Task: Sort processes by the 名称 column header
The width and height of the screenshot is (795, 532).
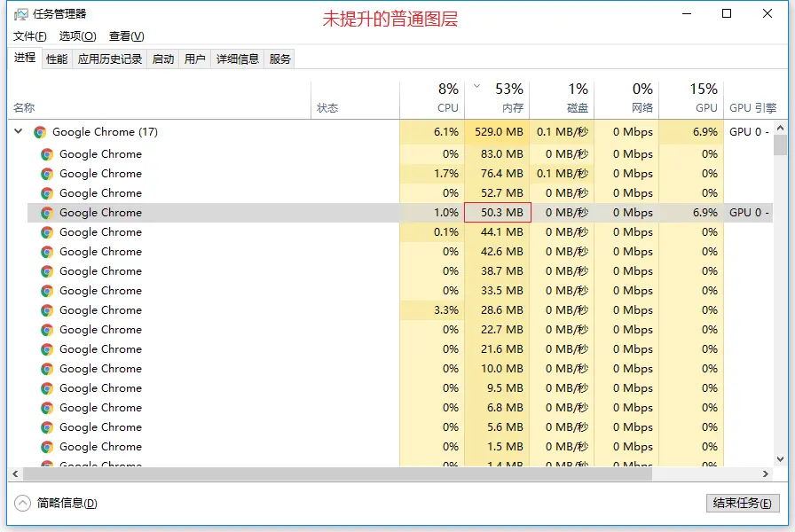Action: [159, 100]
